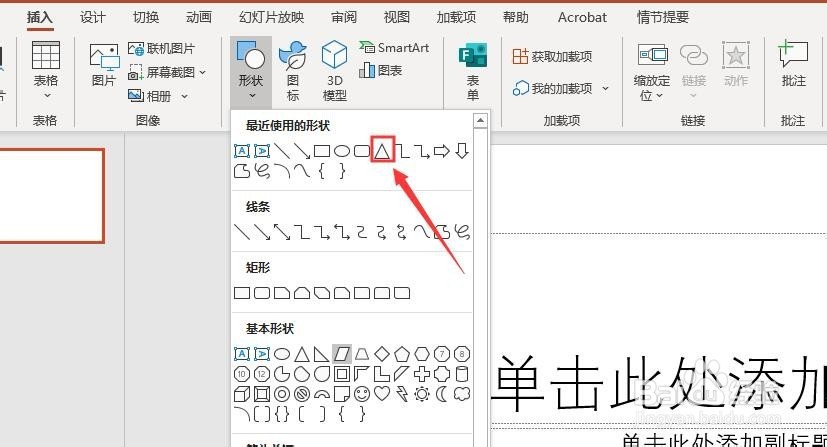Screen dimensions: 827x447
Task: Choose the oval in recently used shapes
Action: click(342, 152)
